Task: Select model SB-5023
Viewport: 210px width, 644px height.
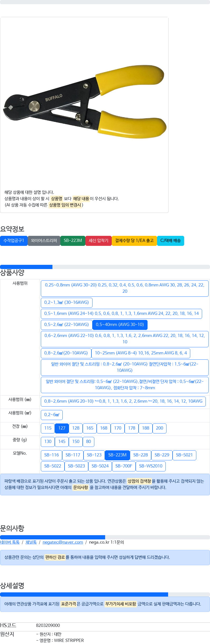Action: click(x=76, y=466)
